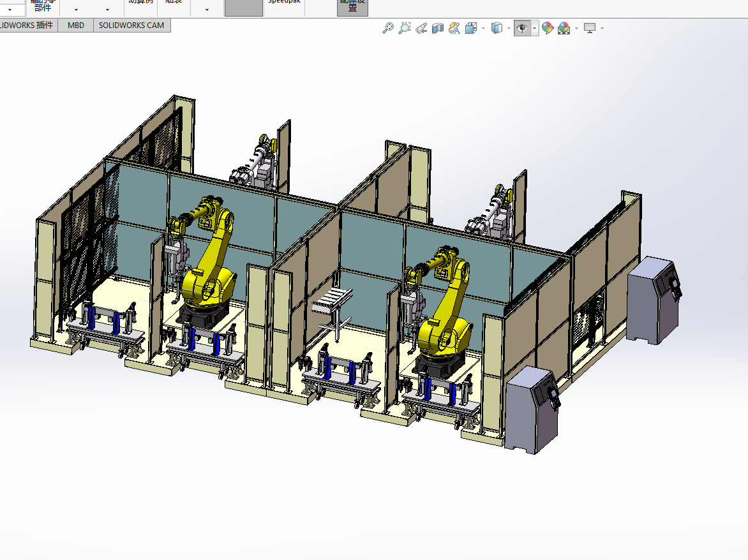
Task: Switch to the SOLIDWORKS 插件 tab
Action: (x=27, y=26)
